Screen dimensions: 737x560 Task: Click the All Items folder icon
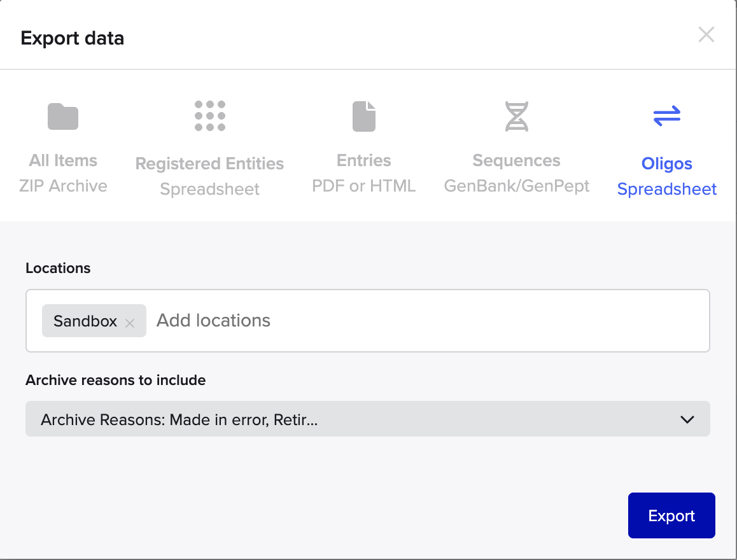tap(63, 116)
